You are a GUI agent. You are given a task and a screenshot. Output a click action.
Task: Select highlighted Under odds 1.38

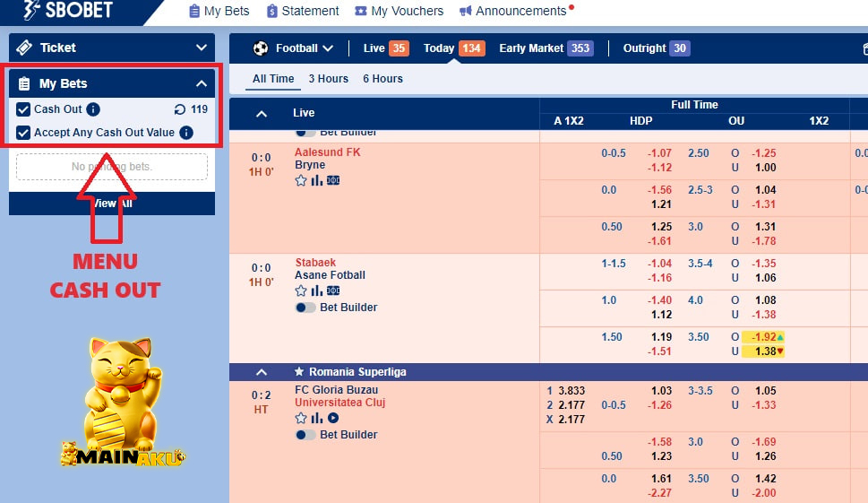point(763,351)
